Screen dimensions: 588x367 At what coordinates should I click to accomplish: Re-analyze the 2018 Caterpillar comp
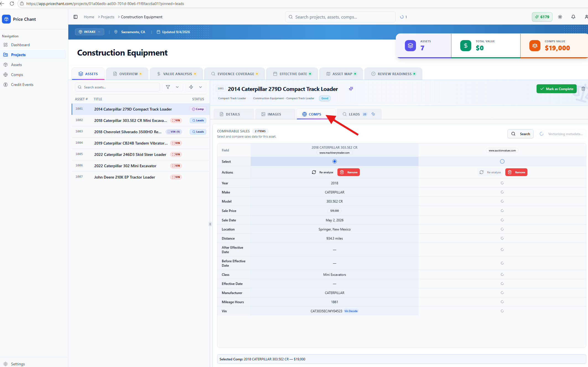coord(322,172)
